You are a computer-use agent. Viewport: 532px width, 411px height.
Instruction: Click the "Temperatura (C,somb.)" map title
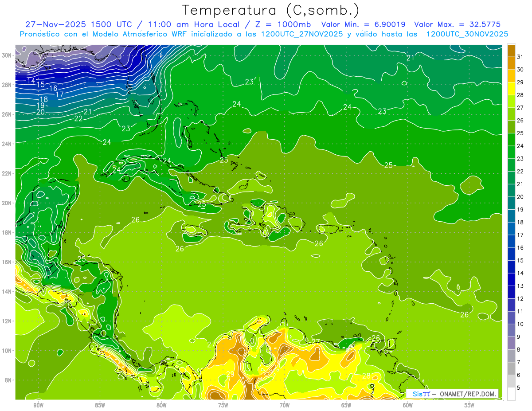pos(271,11)
